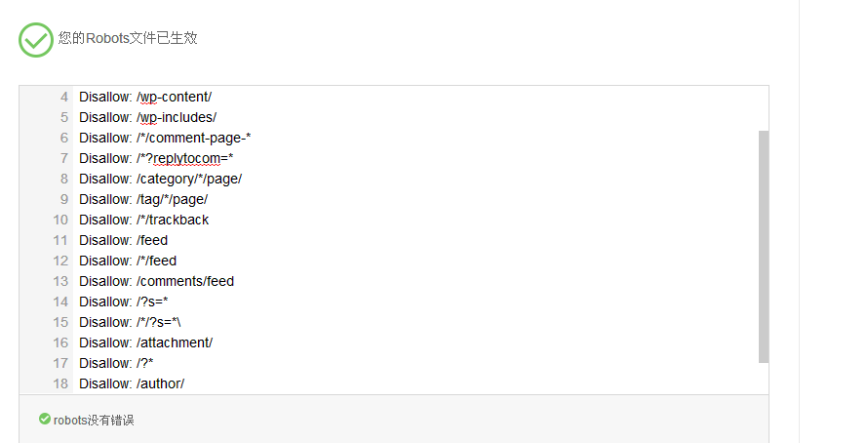Click the trackback rule on line 10
This screenshot has height=443, width=868.
pos(144,220)
